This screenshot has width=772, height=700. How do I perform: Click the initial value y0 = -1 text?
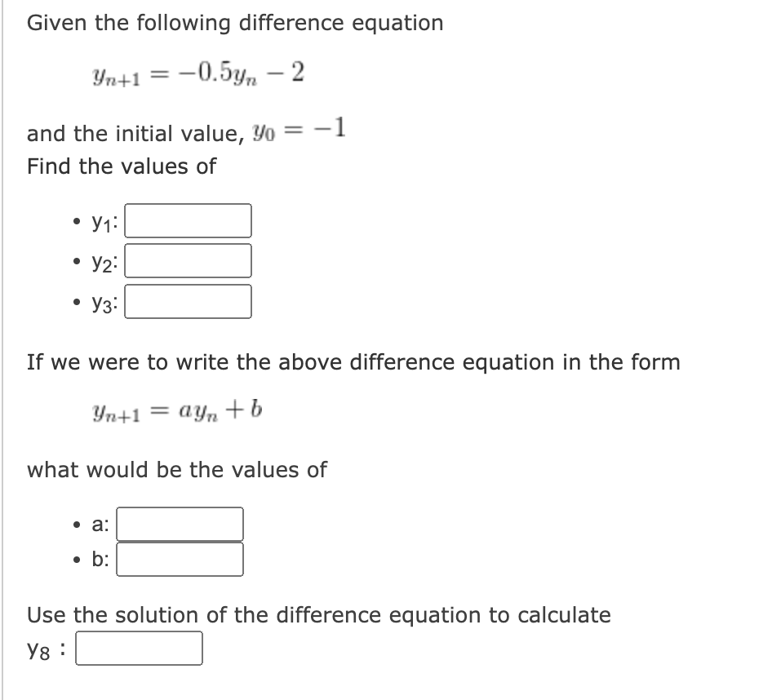(184, 130)
